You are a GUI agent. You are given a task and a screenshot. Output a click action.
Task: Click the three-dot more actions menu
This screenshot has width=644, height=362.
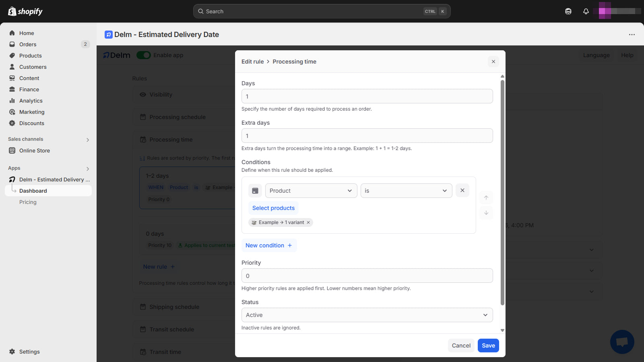pyautogui.click(x=632, y=35)
